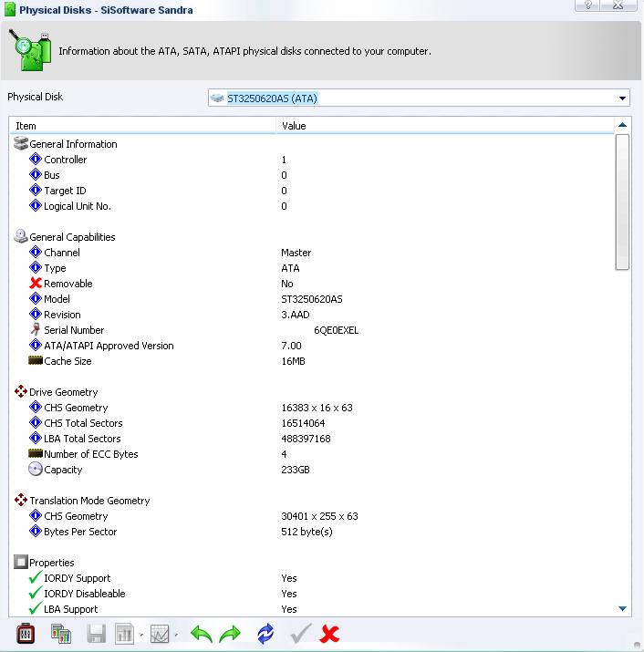Click the red X icon beside Removable
This screenshot has width=644, height=652.
coord(36,284)
